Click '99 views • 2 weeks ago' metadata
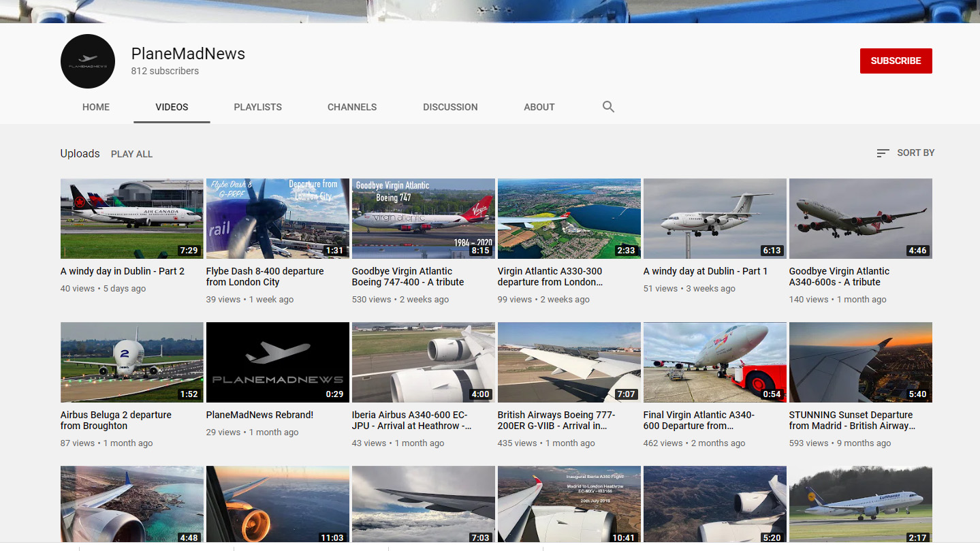This screenshot has width=980, height=551. pos(543,300)
